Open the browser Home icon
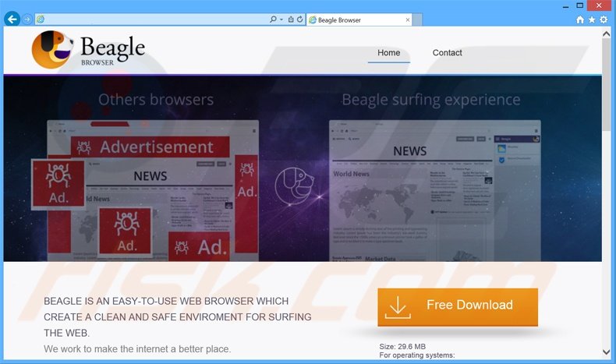The height and width of the screenshot is (364, 616). 580,19
